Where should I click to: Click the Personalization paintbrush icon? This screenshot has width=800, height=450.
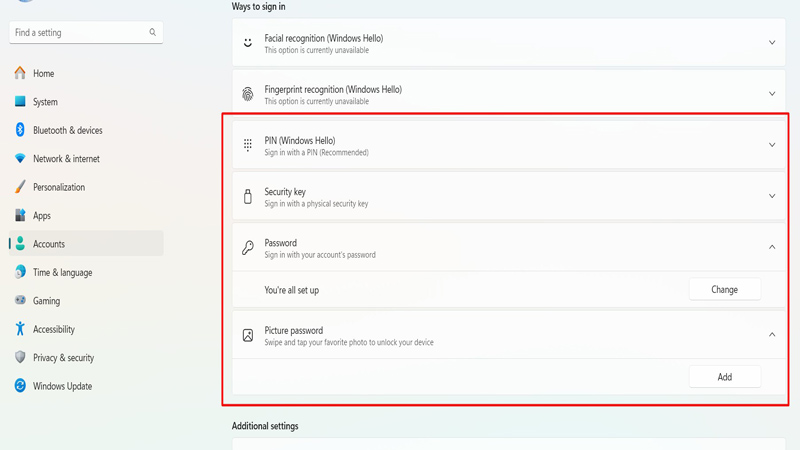click(20, 187)
